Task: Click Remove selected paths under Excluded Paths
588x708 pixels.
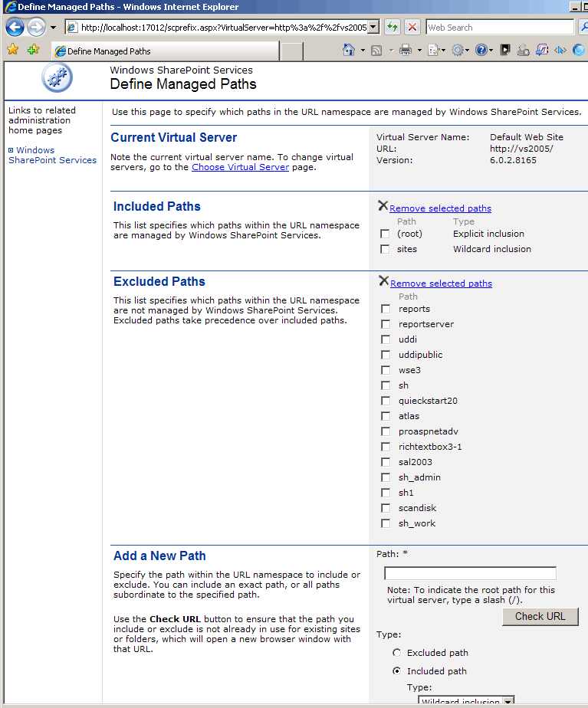Action: pos(442,283)
